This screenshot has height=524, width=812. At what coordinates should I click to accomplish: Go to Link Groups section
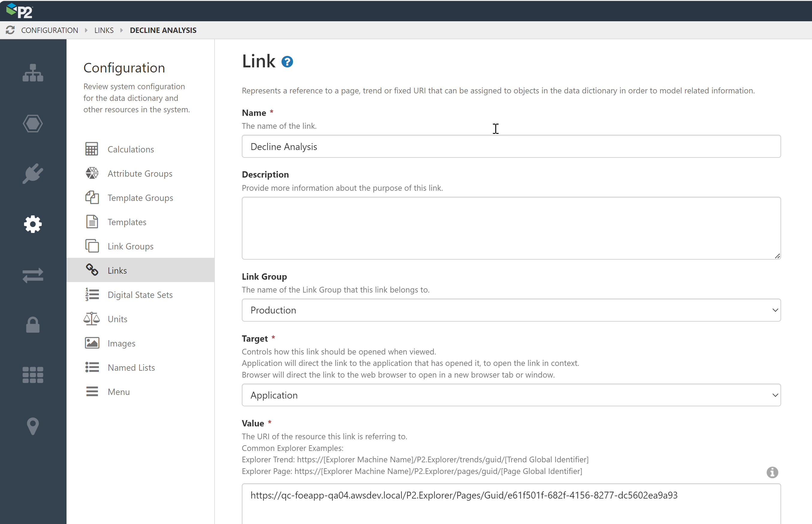130,246
